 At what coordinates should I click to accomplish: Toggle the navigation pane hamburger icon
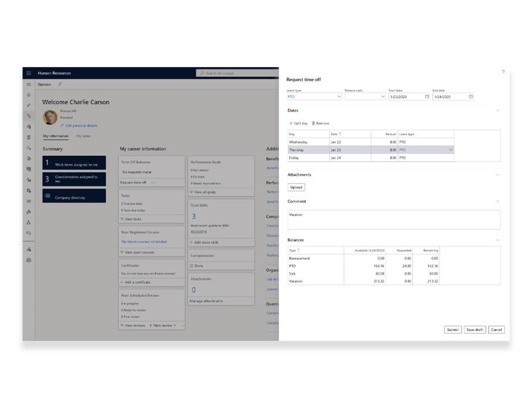(x=28, y=84)
